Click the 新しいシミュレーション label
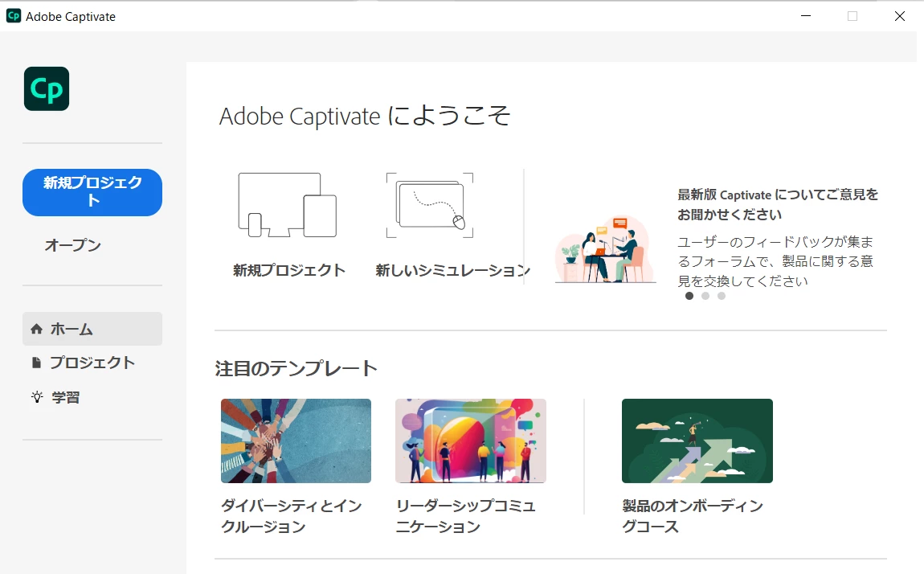The image size is (924, 574). pos(452,270)
